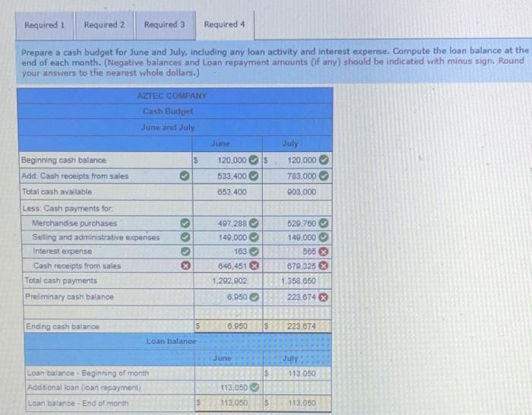The width and height of the screenshot is (532, 415).
Task: Open the Merchandise purchases row label dropdown
Action: tap(106, 223)
